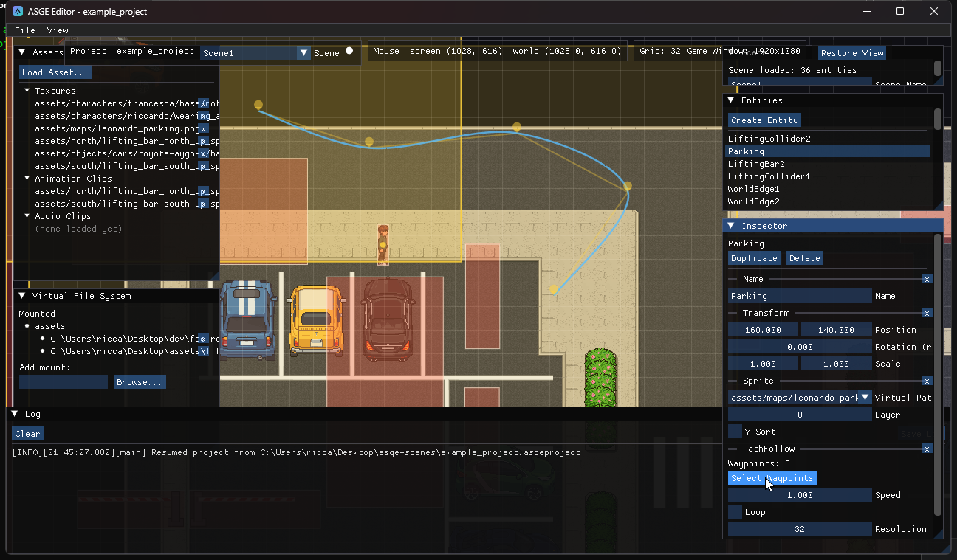The image size is (957, 560).
Task: Unmount the Desktop\dev path with its x
Action: pyautogui.click(x=204, y=339)
